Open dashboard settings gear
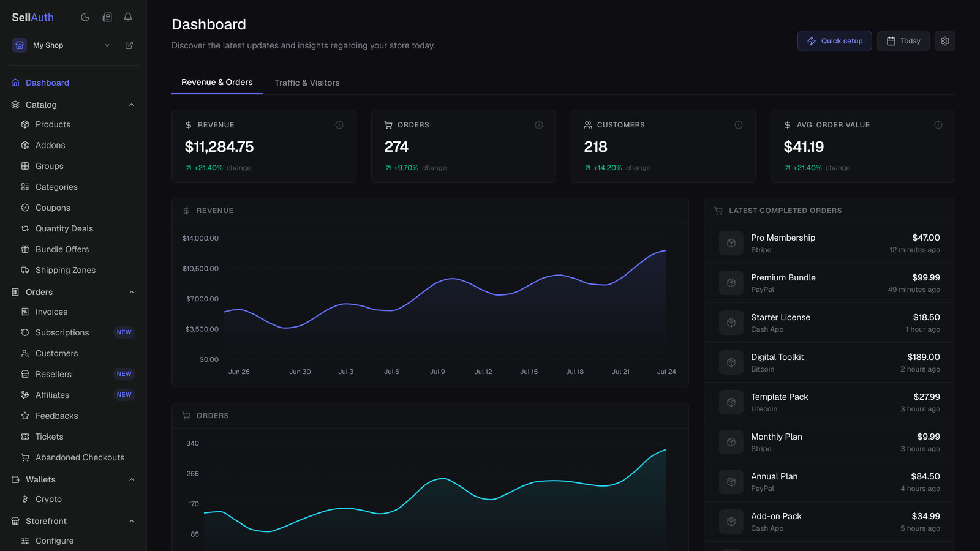 pos(944,41)
